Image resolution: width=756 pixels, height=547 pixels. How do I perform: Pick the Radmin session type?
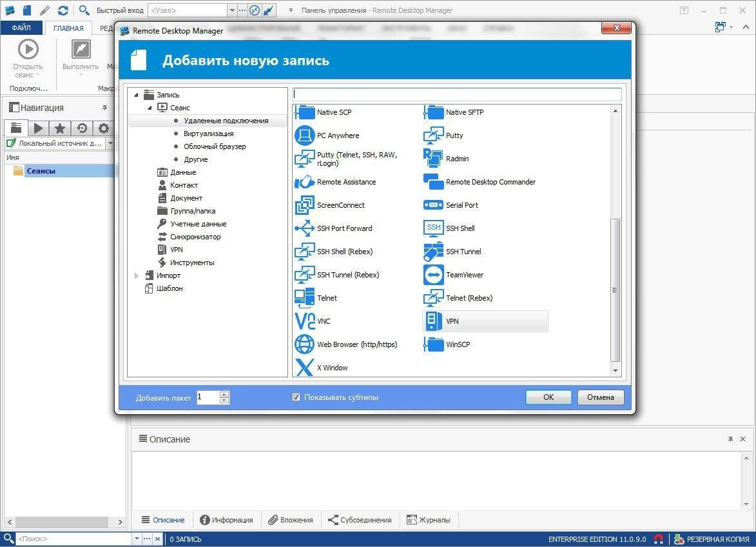pos(446,159)
